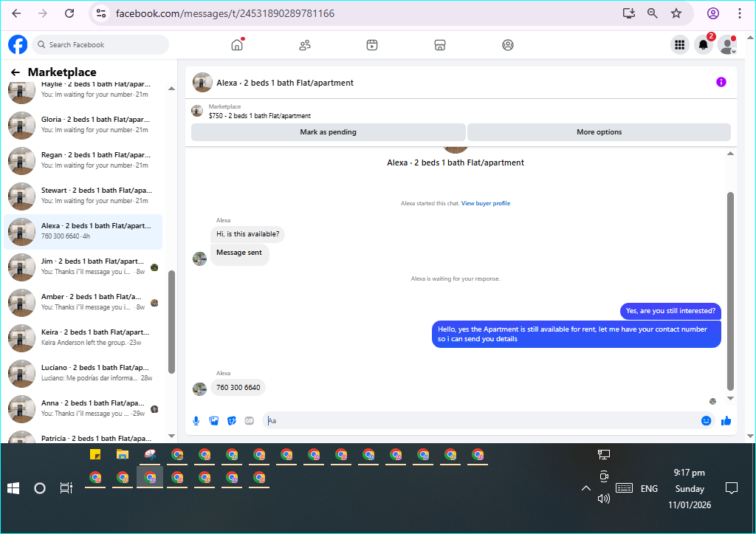Screen dimensions: 756x534
Task: Open the $750 - 2 beds listing link
Action: click(259, 116)
